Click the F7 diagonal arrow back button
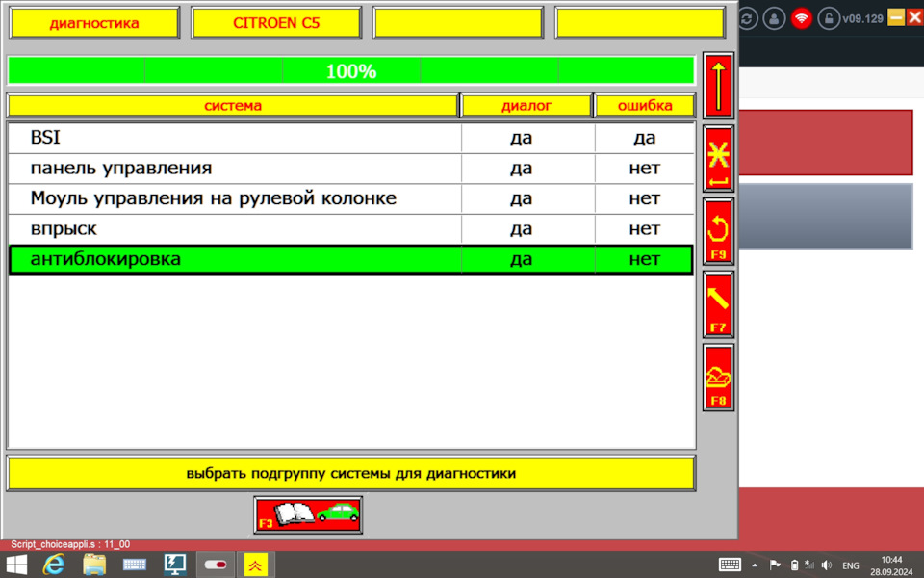 (x=718, y=305)
